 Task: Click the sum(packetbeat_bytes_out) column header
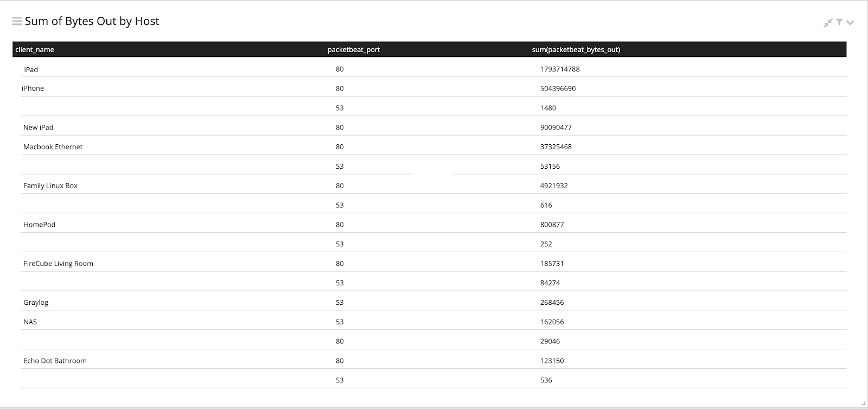tap(576, 49)
